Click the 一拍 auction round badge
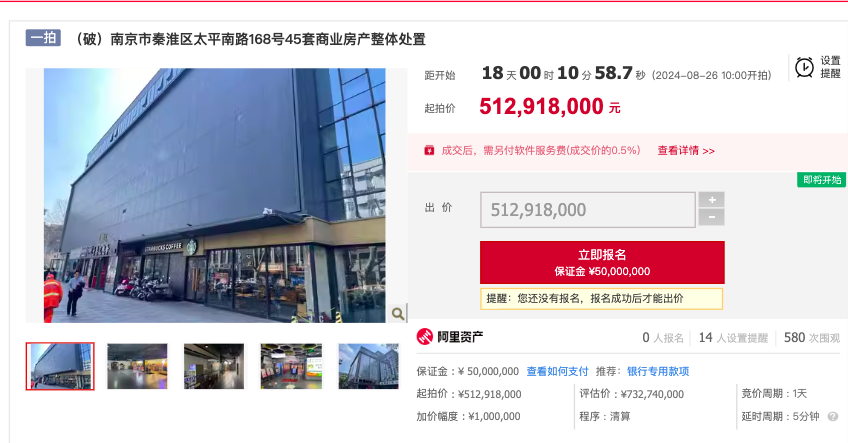This screenshot has height=443, width=848. [43, 38]
